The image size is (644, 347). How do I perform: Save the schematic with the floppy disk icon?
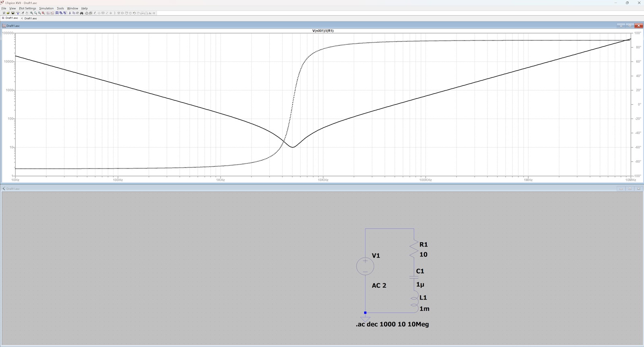click(13, 13)
